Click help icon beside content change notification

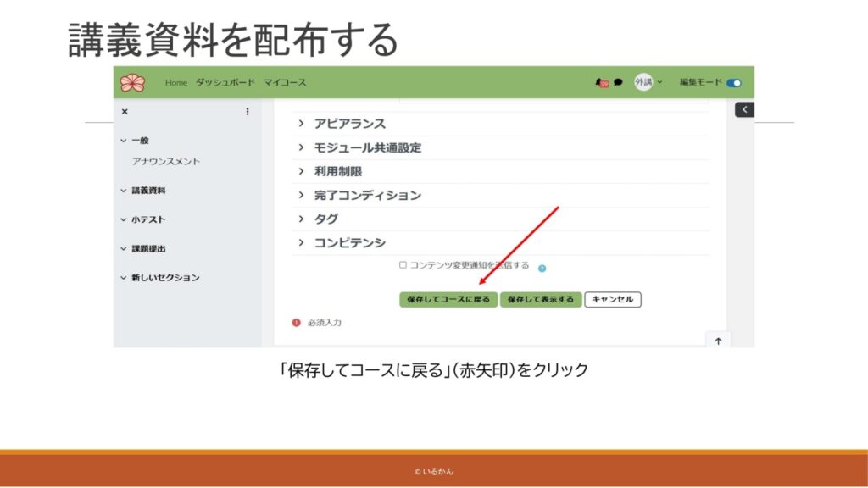(542, 268)
